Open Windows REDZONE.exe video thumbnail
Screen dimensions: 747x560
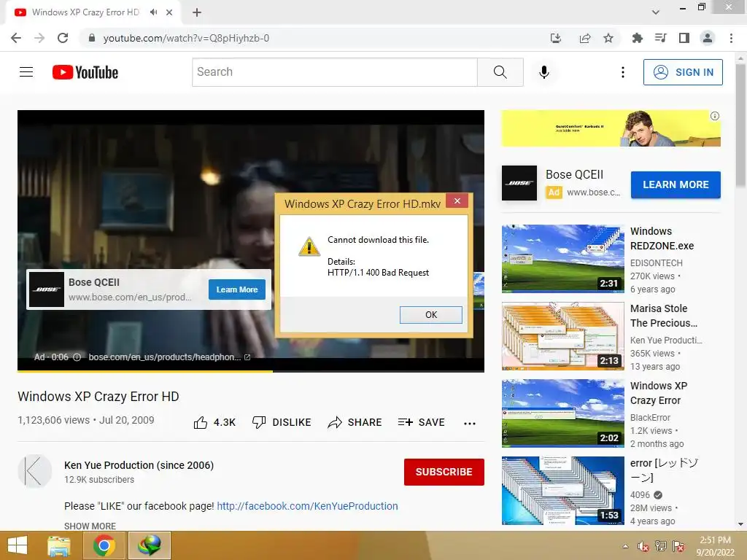(562, 259)
